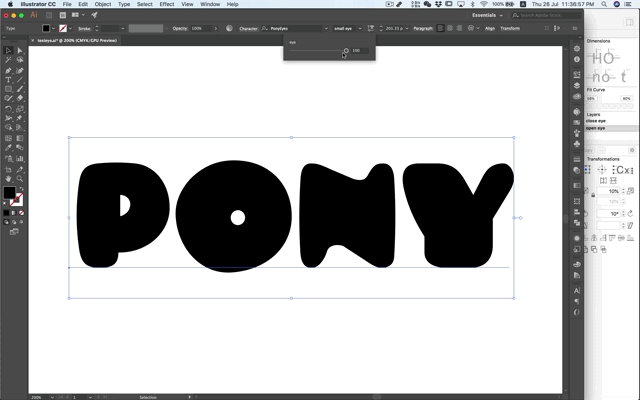Viewport: 640px width, 400px height.
Task: Select the Curvature tool
Action: [20, 70]
